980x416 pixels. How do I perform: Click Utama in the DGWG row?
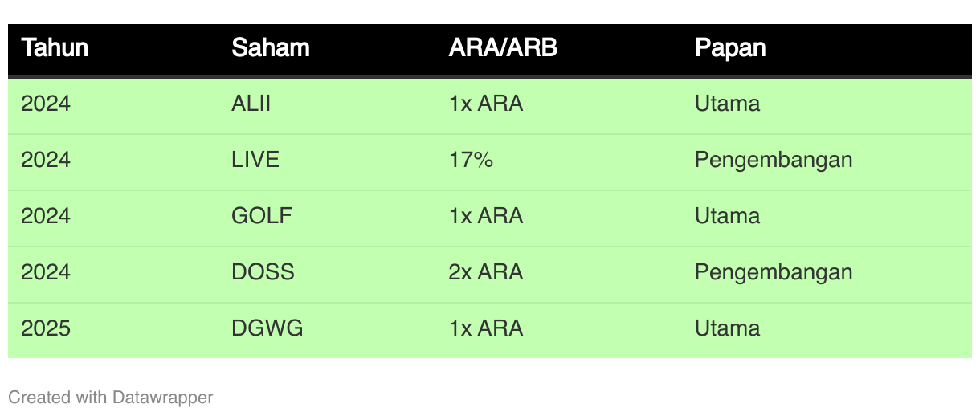click(x=727, y=328)
